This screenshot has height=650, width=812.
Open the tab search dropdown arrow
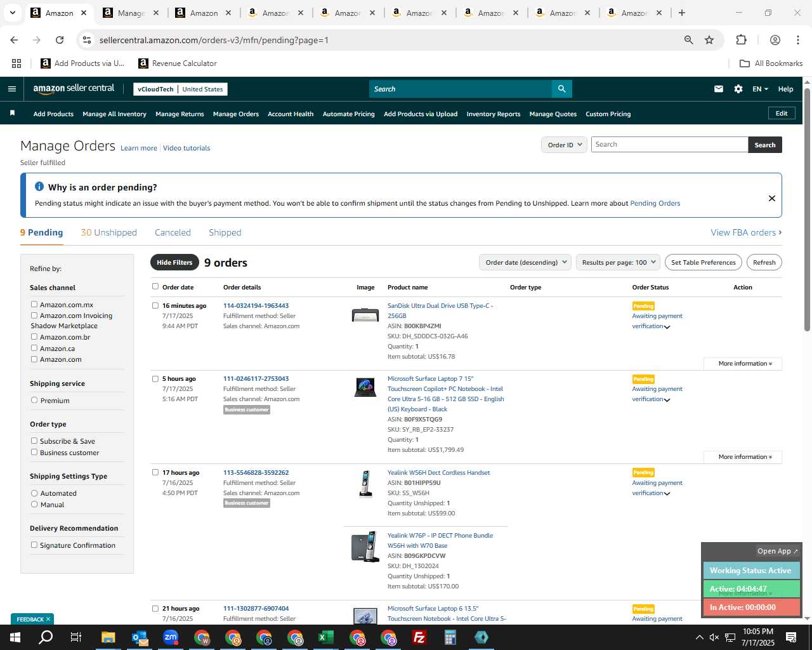12,13
